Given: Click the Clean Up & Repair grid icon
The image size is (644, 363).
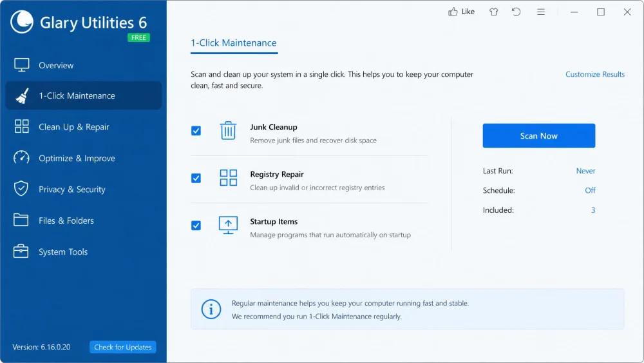Looking at the screenshot, I should pyautogui.click(x=21, y=126).
